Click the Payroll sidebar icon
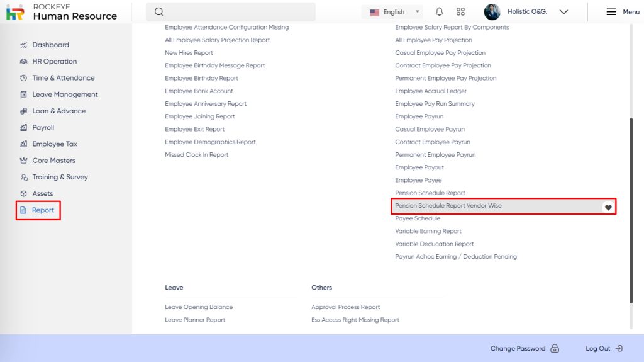Screen dimensions: 644x362 point(23,128)
